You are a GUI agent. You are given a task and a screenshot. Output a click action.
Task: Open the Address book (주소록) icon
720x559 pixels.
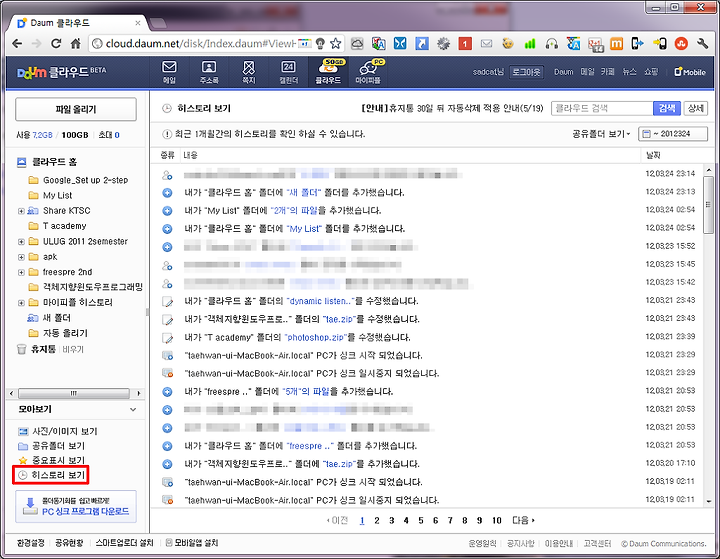pos(209,72)
